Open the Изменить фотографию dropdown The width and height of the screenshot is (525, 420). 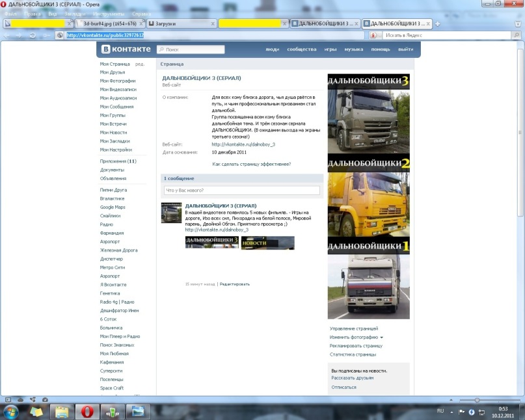click(x=356, y=337)
